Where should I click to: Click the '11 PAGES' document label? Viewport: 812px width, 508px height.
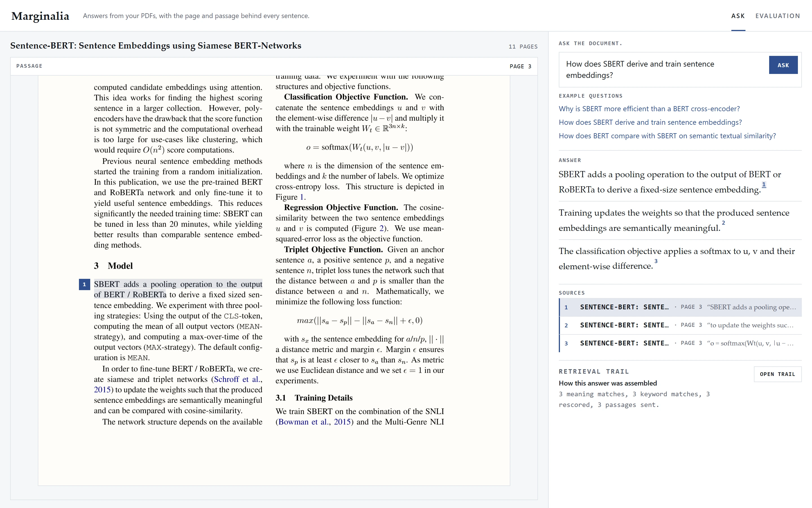pyautogui.click(x=523, y=47)
